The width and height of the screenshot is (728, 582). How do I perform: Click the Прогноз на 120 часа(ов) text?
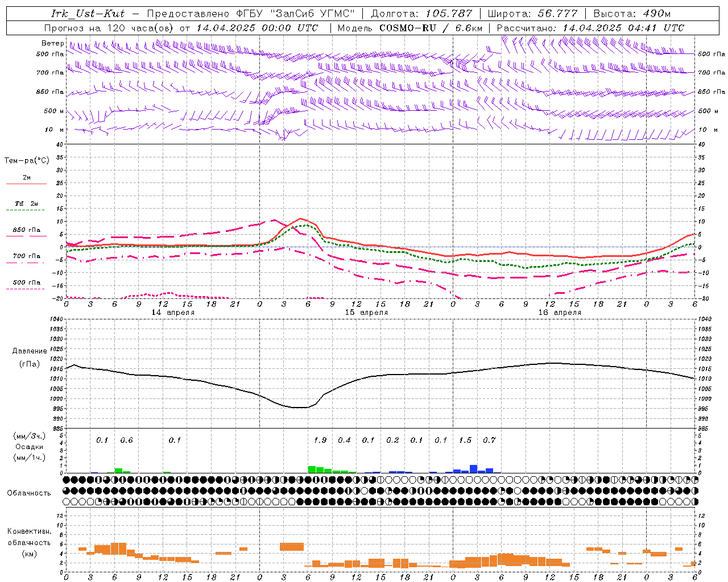pyautogui.click(x=109, y=28)
